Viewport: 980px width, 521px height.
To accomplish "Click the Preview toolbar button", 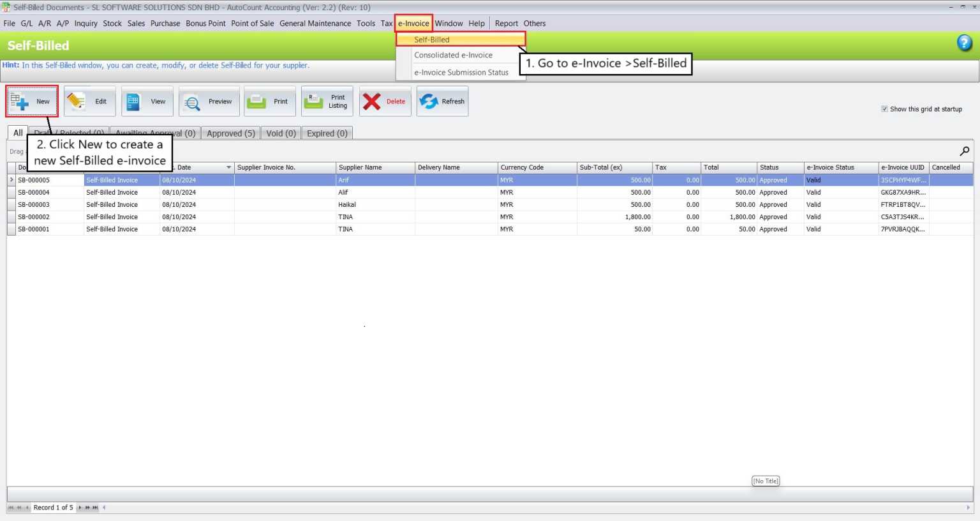I will [209, 101].
